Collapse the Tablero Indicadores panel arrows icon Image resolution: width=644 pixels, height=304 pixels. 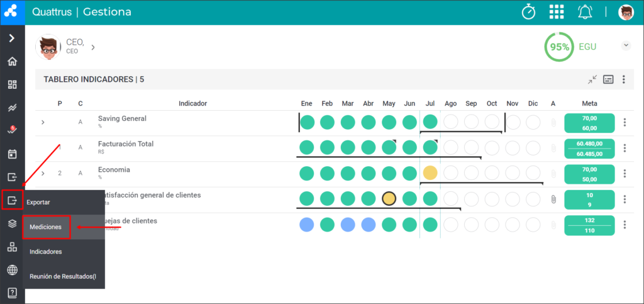(592, 80)
